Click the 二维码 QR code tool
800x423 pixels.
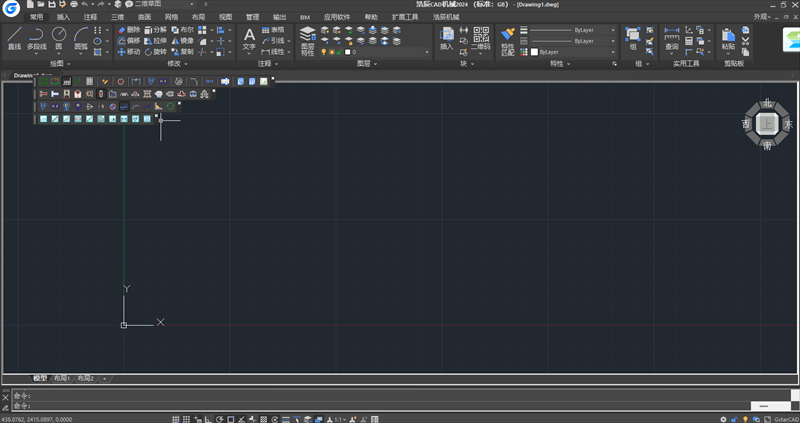point(481,38)
